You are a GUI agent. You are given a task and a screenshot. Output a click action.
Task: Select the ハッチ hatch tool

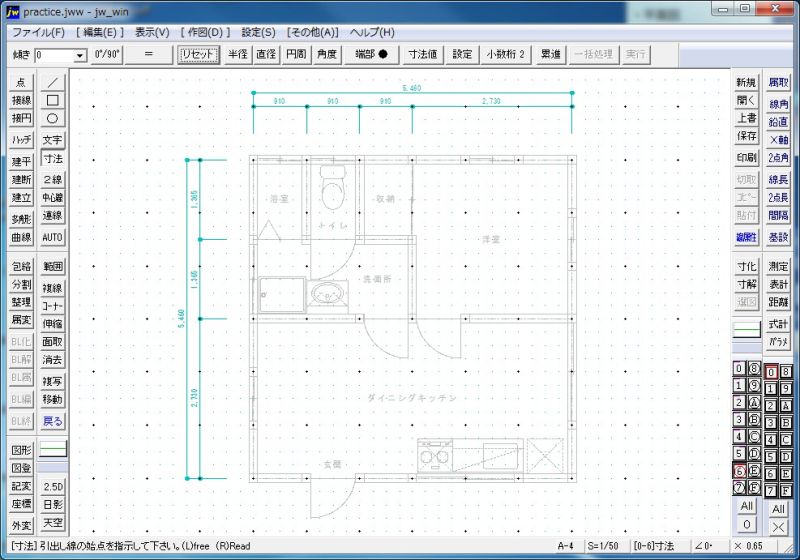[21, 140]
